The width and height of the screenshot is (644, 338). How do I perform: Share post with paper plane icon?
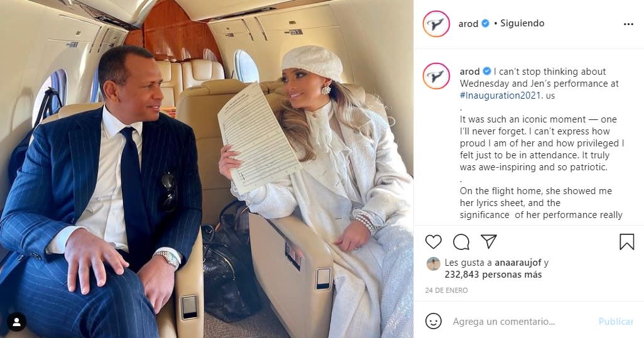[x=489, y=241]
